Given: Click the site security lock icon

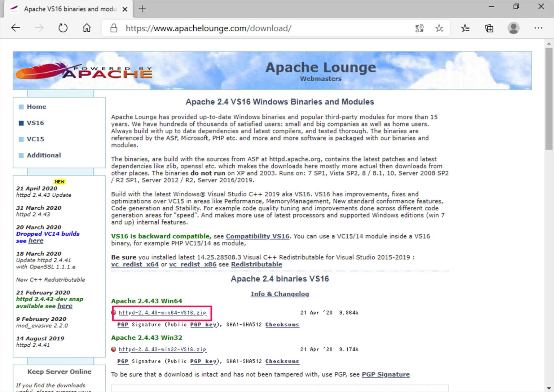Looking at the screenshot, I should click(113, 28).
